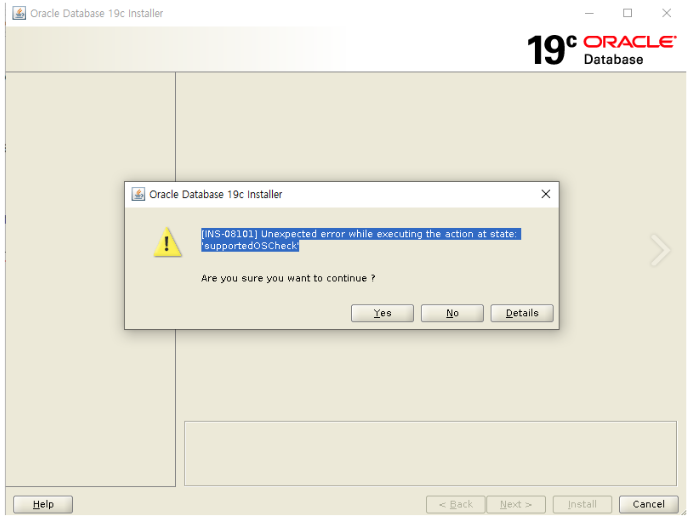
Task: Close the Oracle Database 19c Installer window
Action: [x=666, y=13]
